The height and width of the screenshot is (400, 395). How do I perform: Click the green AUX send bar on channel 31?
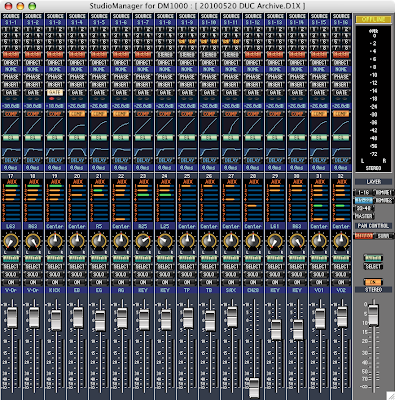318,206
